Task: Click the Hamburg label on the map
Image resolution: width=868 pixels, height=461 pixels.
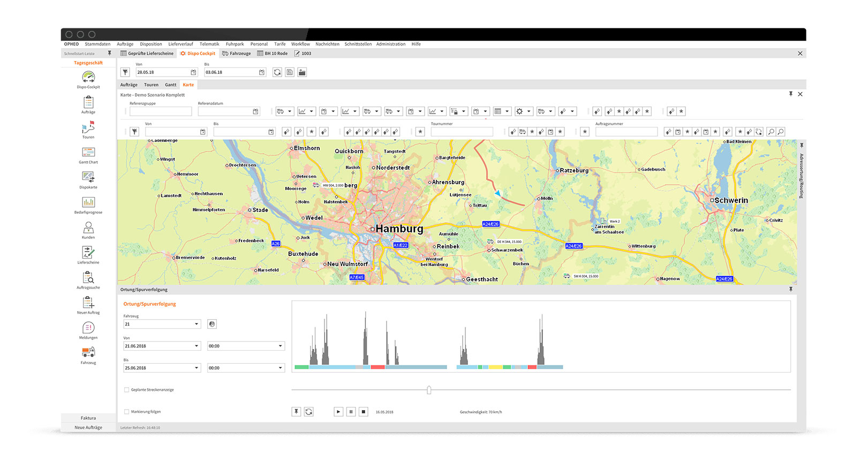Action: pyautogui.click(x=399, y=229)
